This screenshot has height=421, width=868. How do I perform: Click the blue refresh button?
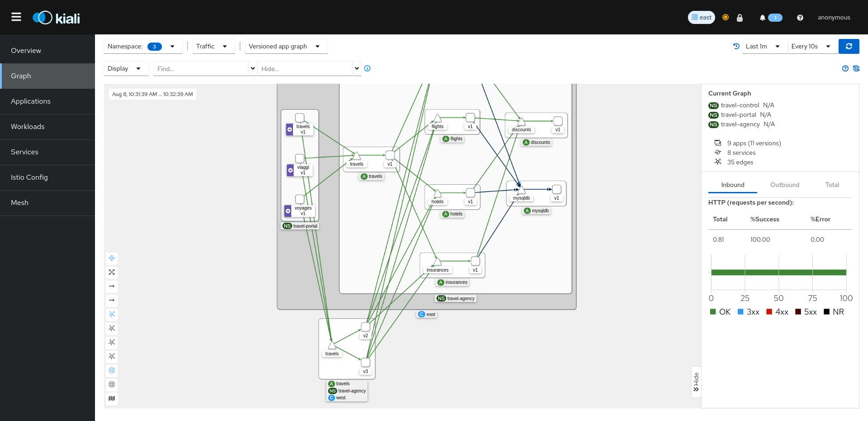pos(849,46)
